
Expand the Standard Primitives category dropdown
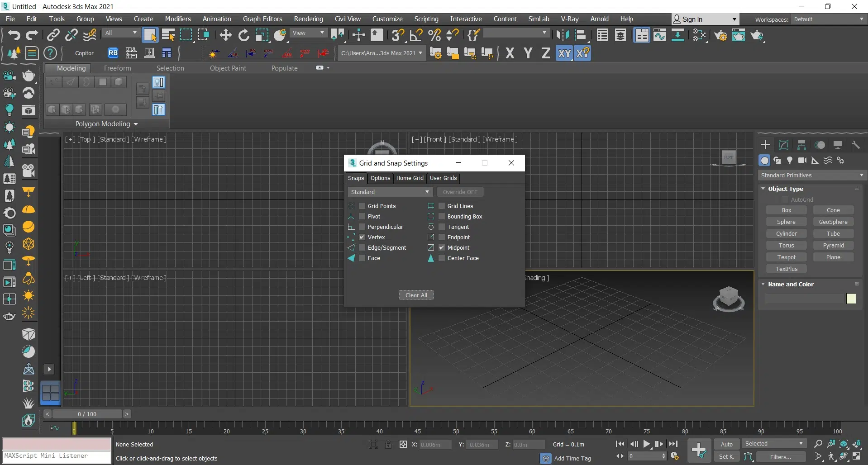pyautogui.click(x=812, y=175)
